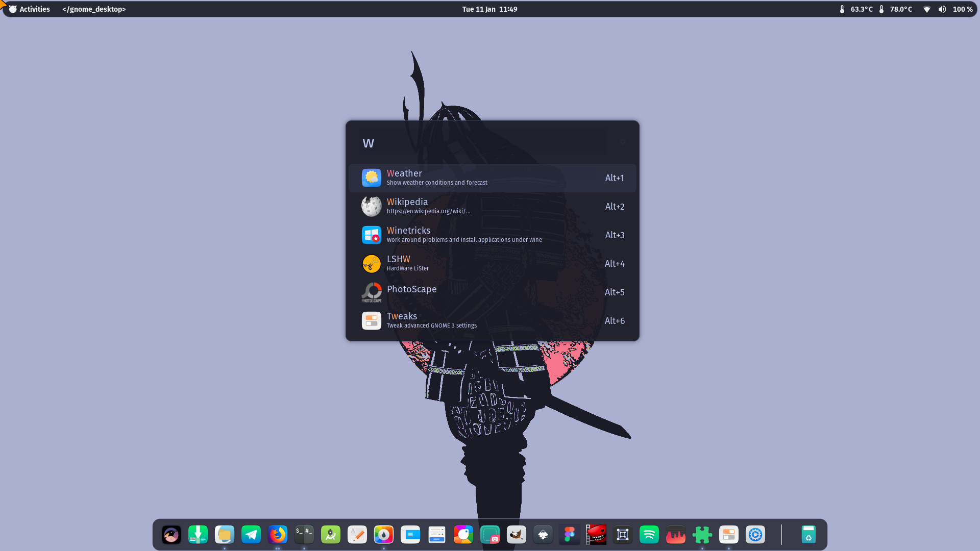Viewport: 980px width, 551px height.
Task: Launch Spotify from the dock
Action: [649, 535]
